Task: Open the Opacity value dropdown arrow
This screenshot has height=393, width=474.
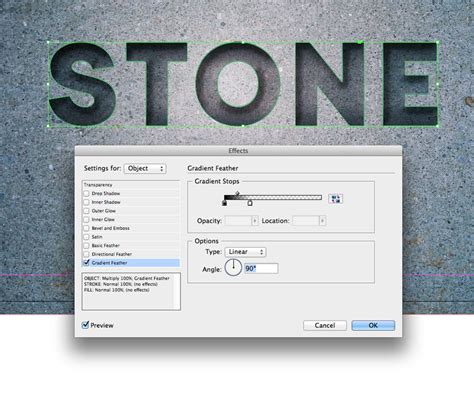Action: [255, 221]
